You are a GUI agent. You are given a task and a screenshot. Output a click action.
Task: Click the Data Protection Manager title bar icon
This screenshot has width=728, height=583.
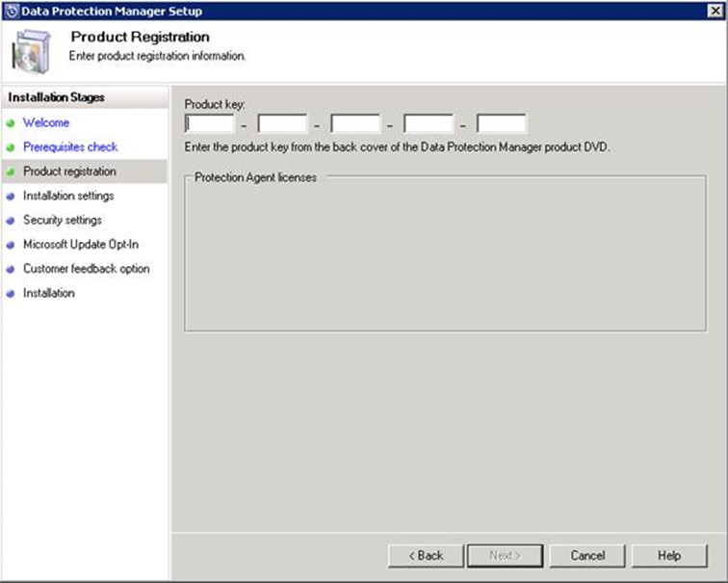[12, 11]
